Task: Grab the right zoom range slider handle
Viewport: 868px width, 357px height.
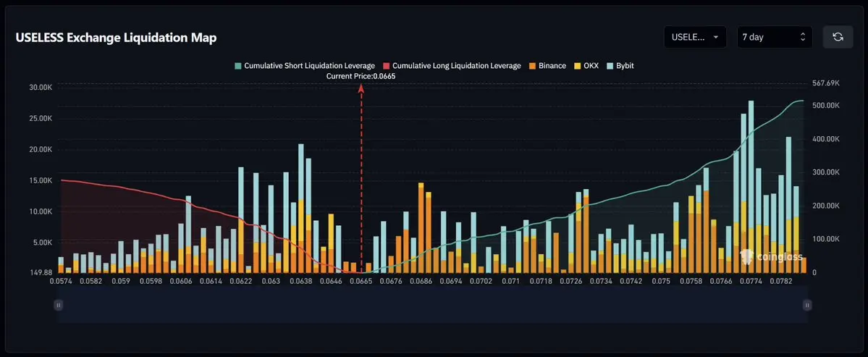Action: coord(807,304)
